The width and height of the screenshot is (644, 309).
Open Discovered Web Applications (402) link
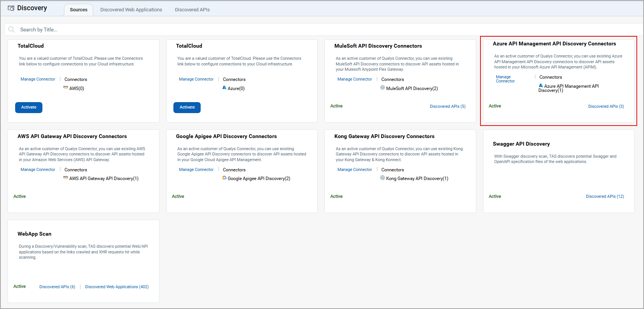(x=117, y=287)
